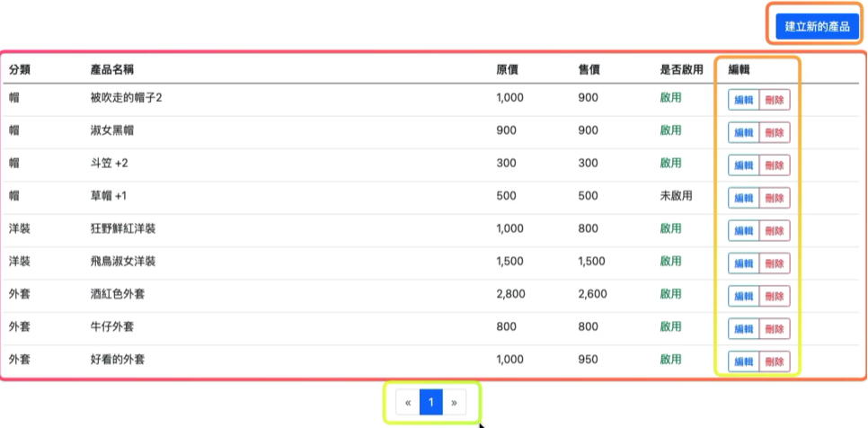
Task: Edit the 斗笠 +2 product
Action: 743,165
